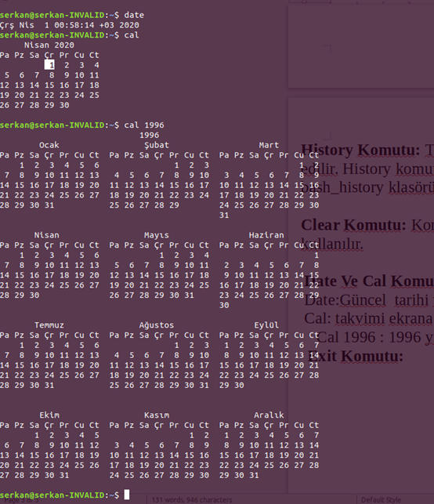
Task: Click day 31 at the end of Aralık
Action: 254,475
